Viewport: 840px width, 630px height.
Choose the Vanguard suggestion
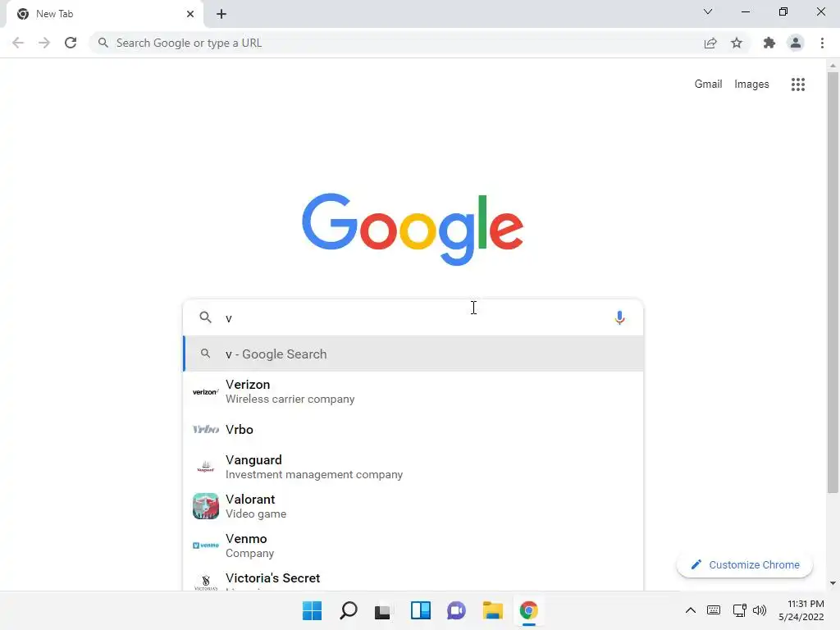point(413,467)
